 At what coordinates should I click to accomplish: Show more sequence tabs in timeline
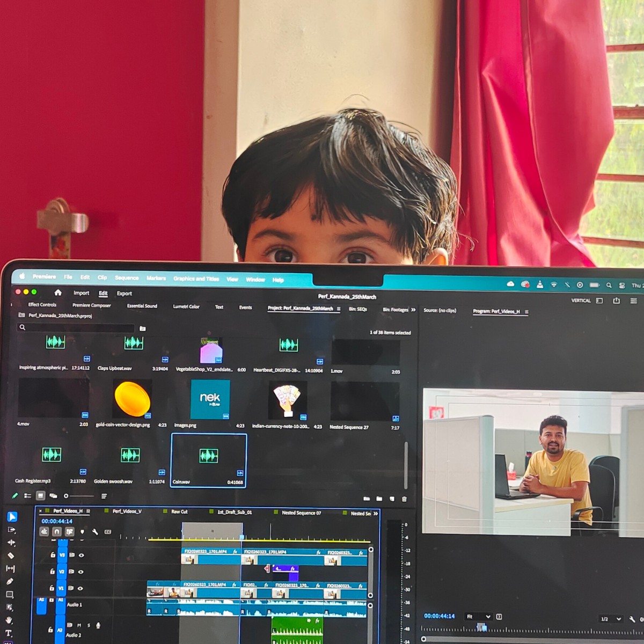pos(376,514)
